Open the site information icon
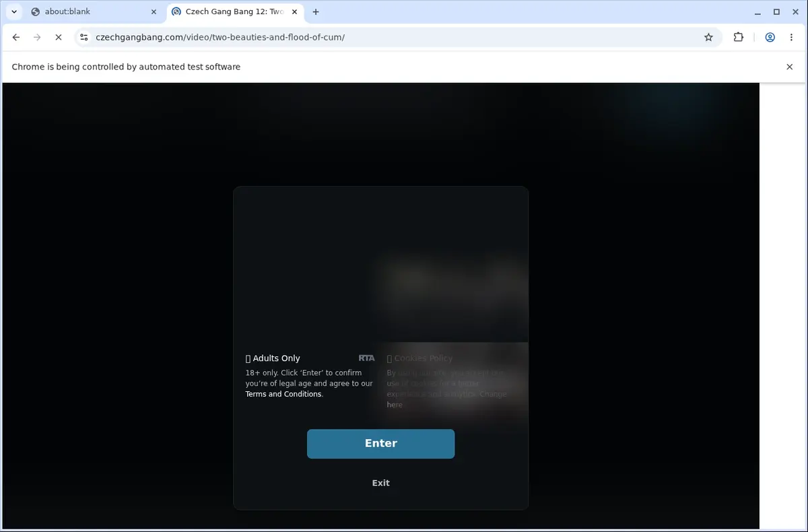The image size is (808, 532). click(x=83, y=38)
